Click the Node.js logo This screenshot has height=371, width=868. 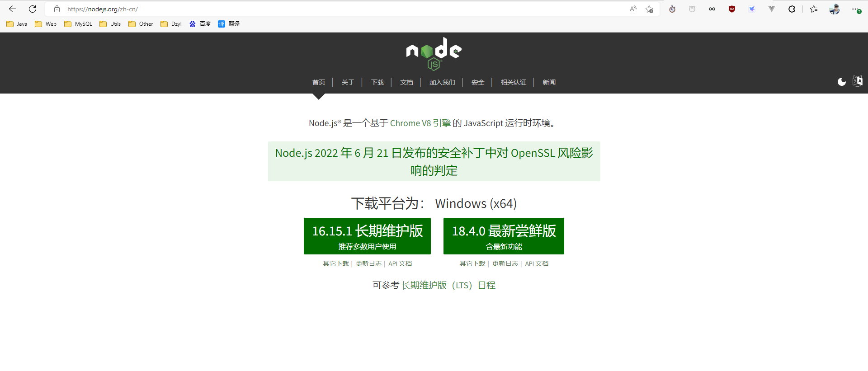click(434, 54)
